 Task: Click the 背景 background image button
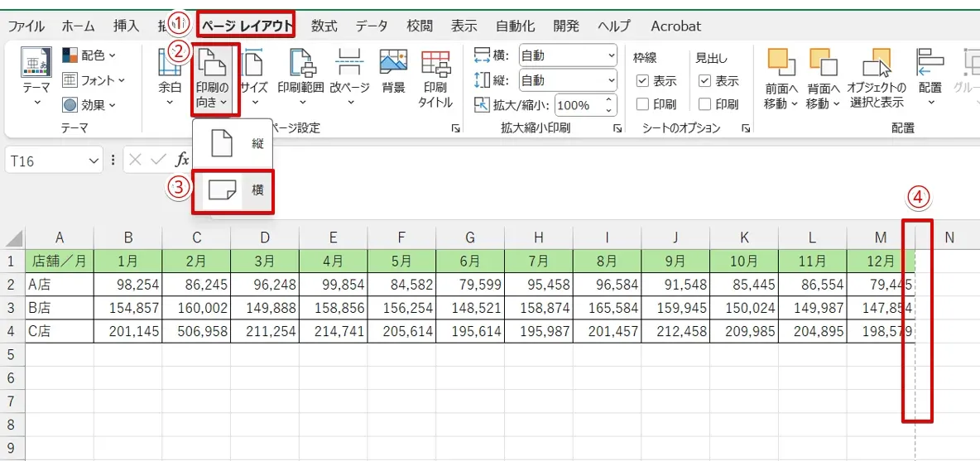pyautogui.click(x=393, y=72)
